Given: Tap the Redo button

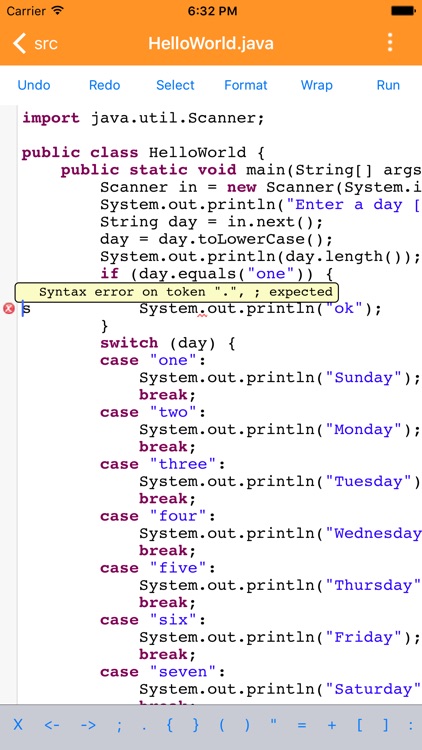Looking at the screenshot, I should tap(104, 85).
